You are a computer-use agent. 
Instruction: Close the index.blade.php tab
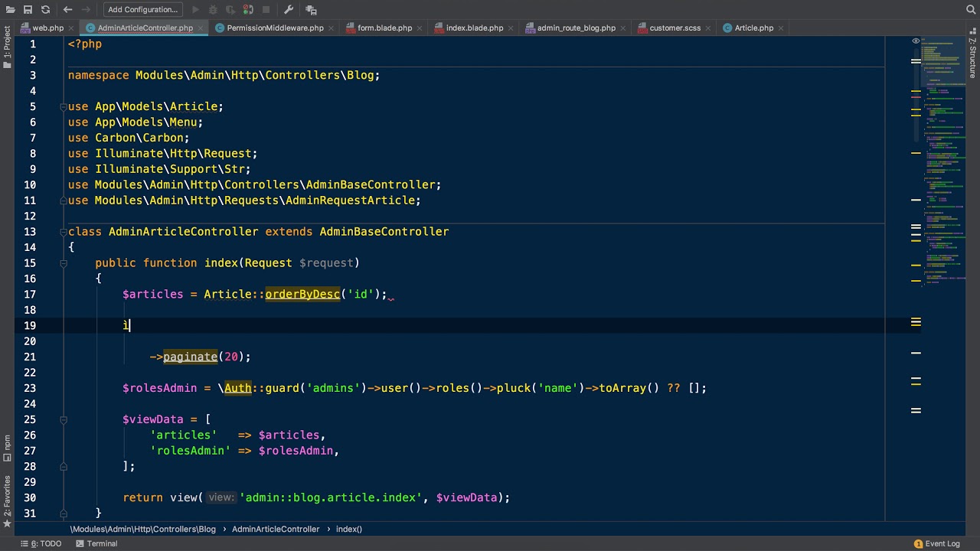point(511,28)
